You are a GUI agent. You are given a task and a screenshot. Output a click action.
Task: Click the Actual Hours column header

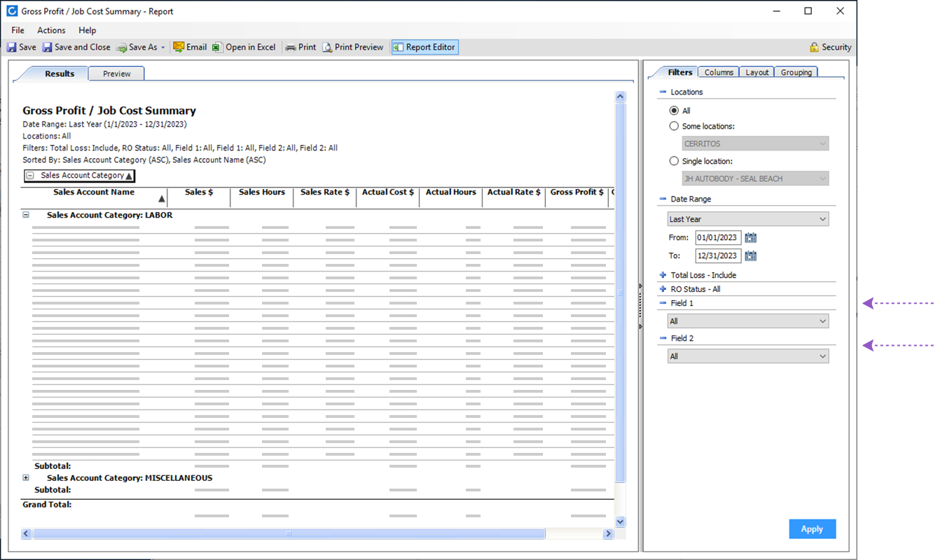point(451,197)
